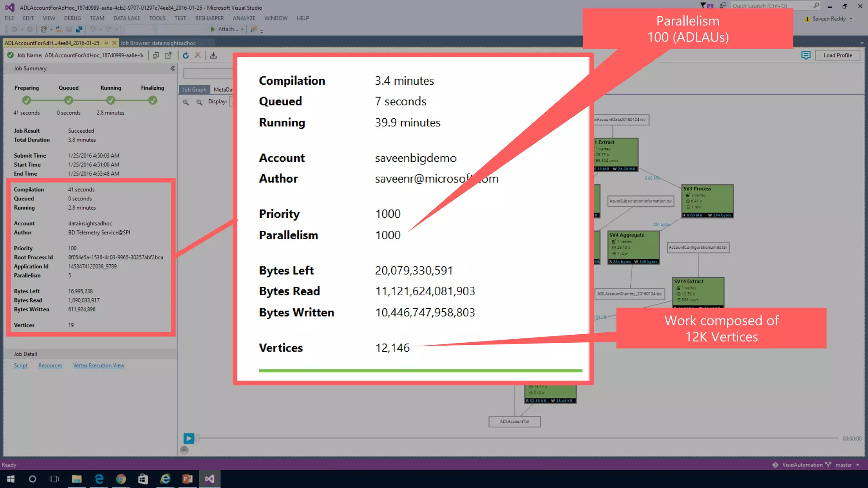Collapse the Job Summary panel
868x488 pixels.
172,68
